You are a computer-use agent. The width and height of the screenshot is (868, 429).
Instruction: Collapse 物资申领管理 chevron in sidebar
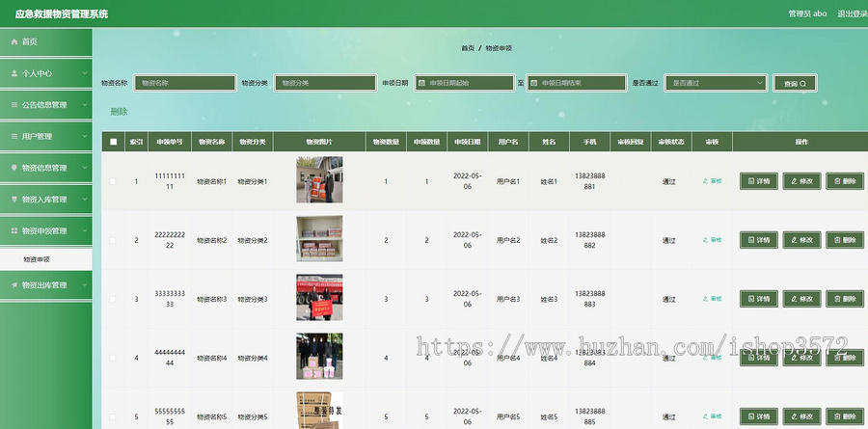point(85,230)
